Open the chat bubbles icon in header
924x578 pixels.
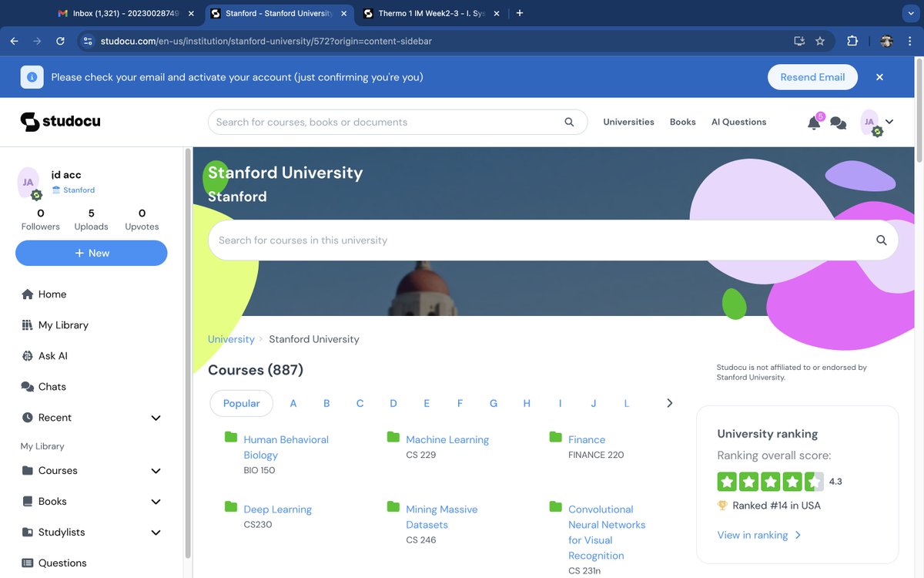(x=839, y=123)
